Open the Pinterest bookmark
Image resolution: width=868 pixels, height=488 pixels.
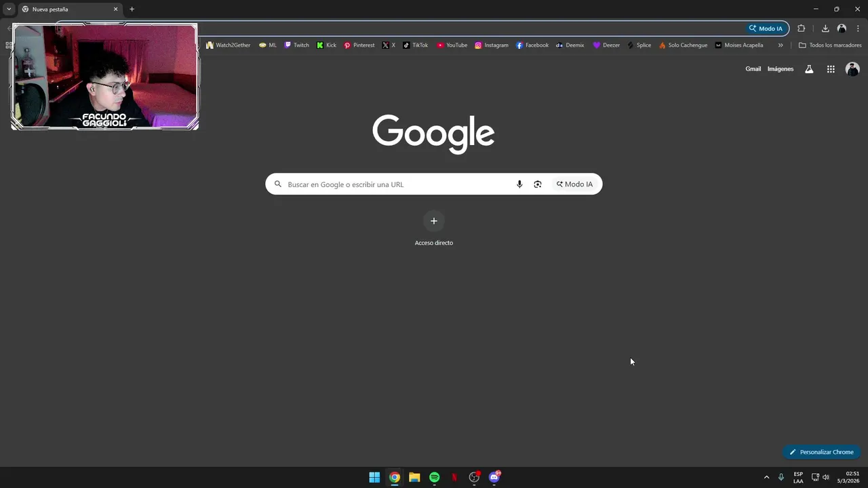click(x=359, y=45)
